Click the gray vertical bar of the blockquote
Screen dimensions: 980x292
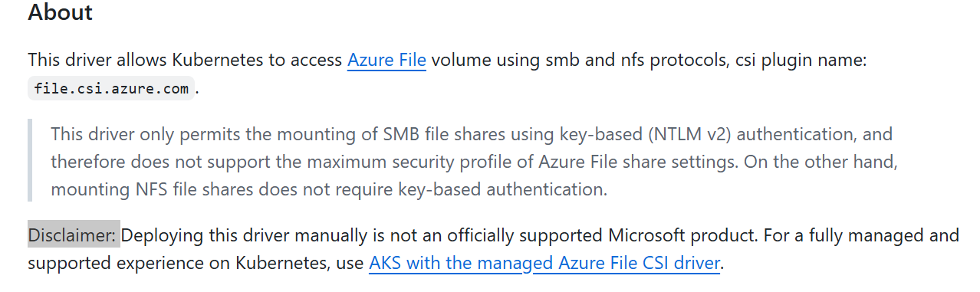pyautogui.click(x=30, y=160)
